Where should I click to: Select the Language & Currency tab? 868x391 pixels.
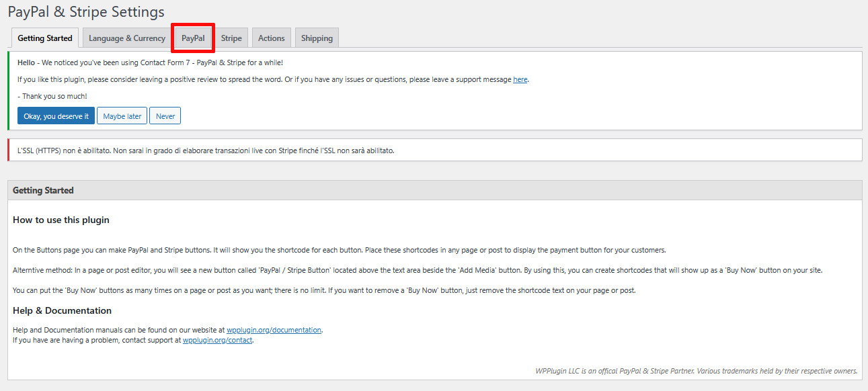126,38
